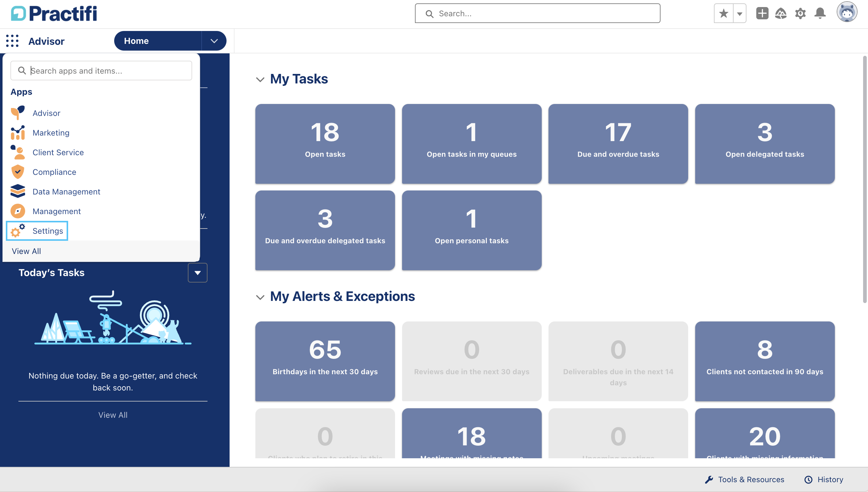Click View All under Today's Tasks
868x492 pixels.
tap(113, 415)
